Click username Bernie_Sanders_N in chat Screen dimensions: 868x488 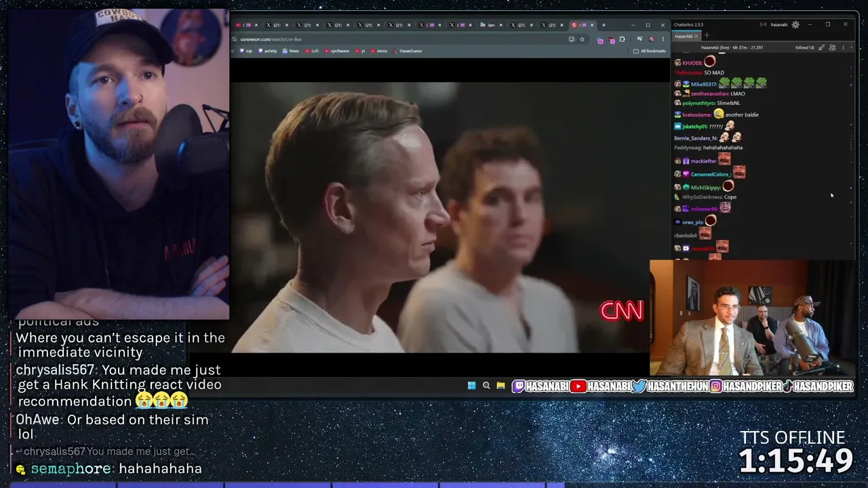696,138
